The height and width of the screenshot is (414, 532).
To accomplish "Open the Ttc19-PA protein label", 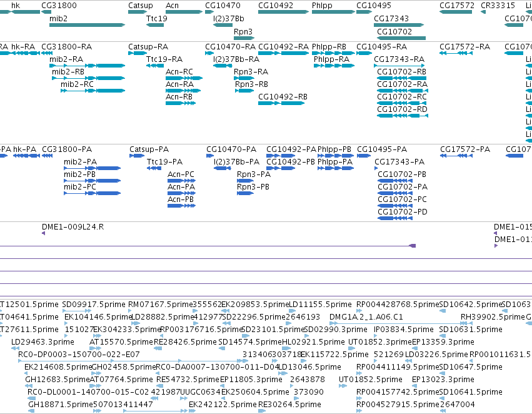I will 164,162.
